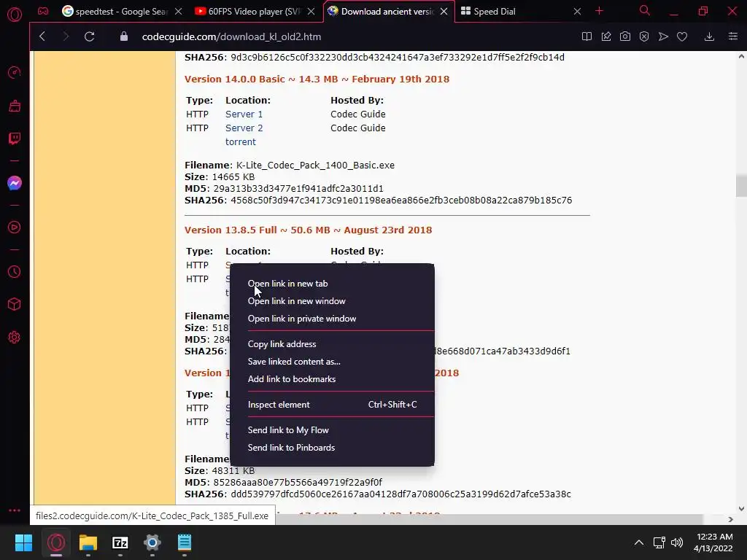Choose Open link in new window
Viewport: 747px width, 560px height.
pyautogui.click(x=332, y=301)
